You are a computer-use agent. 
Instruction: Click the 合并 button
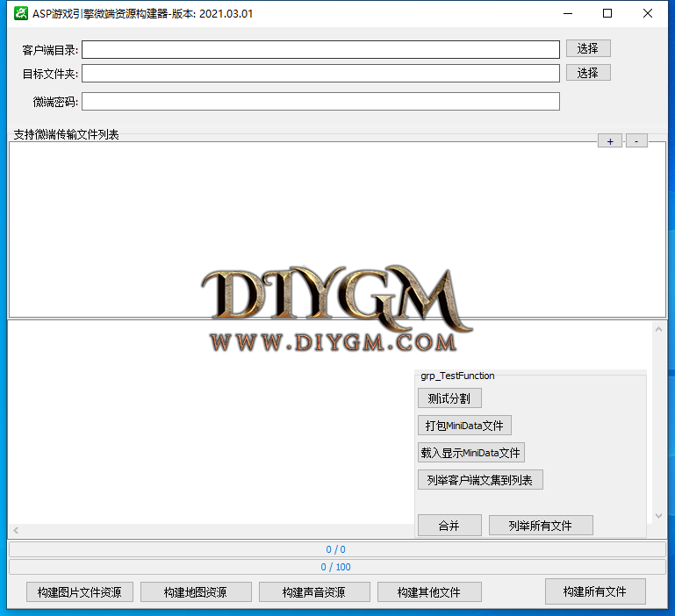click(449, 525)
